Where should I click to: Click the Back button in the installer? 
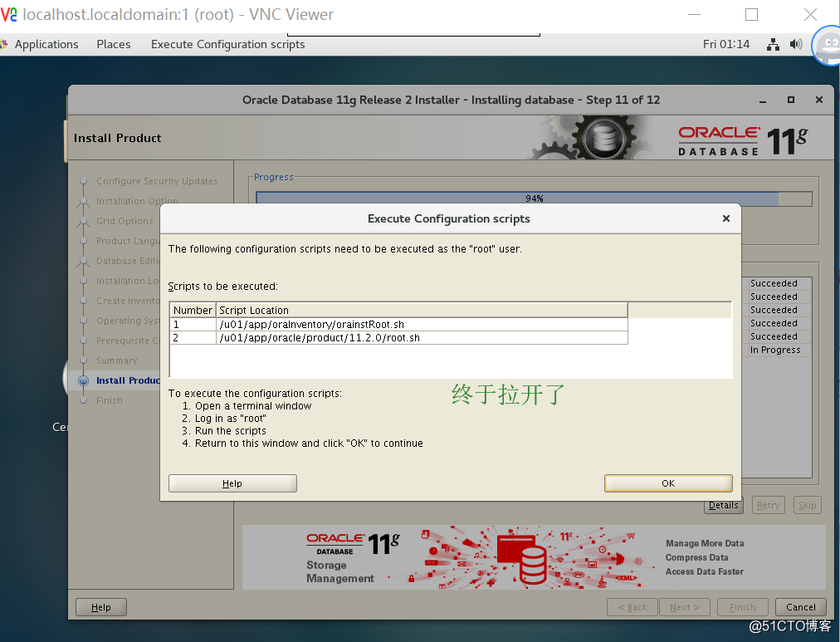point(632,607)
